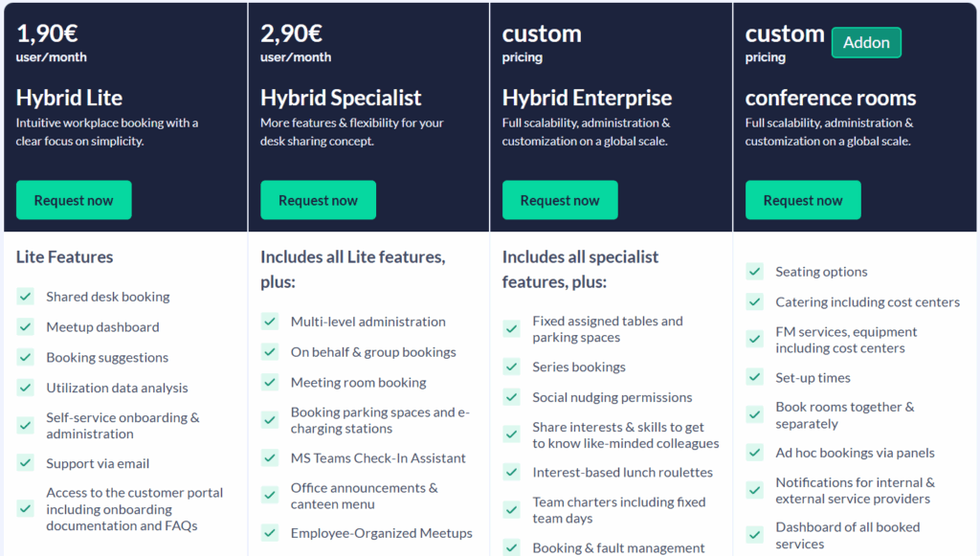Click checkmark beside Series bookings
980x556 pixels.
pyautogui.click(x=512, y=367)
